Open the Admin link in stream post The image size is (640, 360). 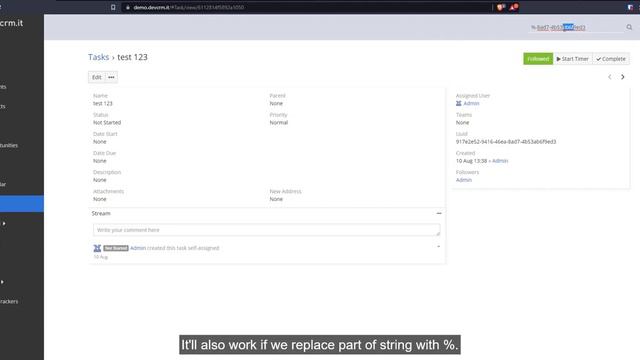(x=138, y=248)
